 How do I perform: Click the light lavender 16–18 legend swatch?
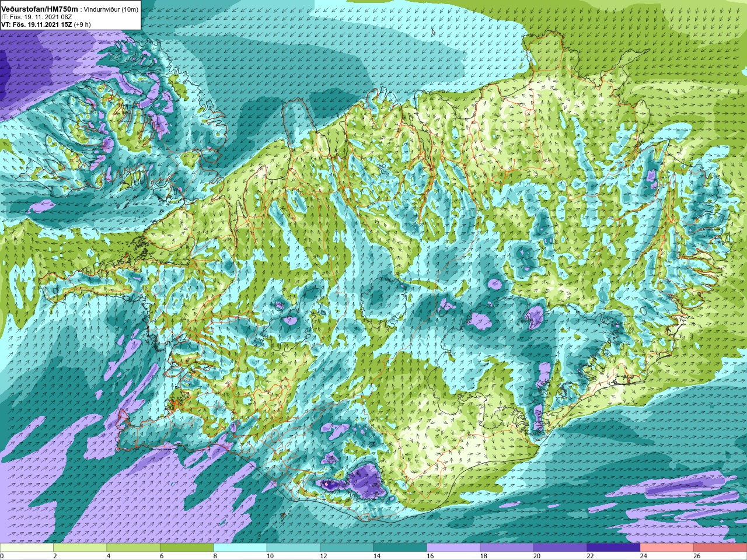[453, 548]
